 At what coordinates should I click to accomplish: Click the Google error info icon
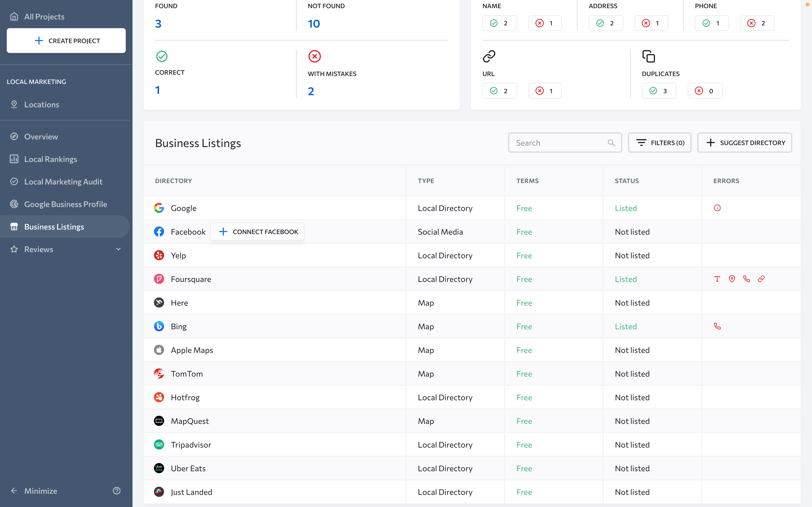[717, 208]
